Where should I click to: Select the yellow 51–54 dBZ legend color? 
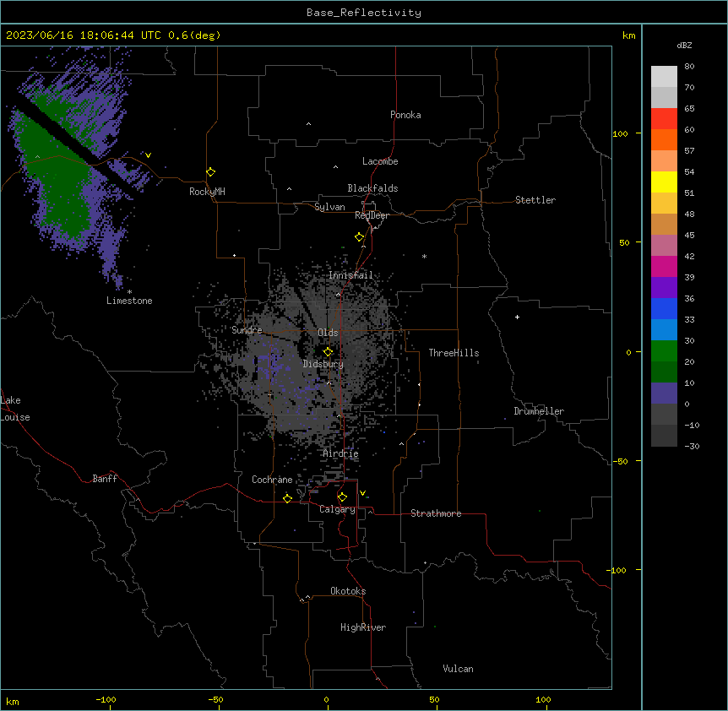click(664, 182)
